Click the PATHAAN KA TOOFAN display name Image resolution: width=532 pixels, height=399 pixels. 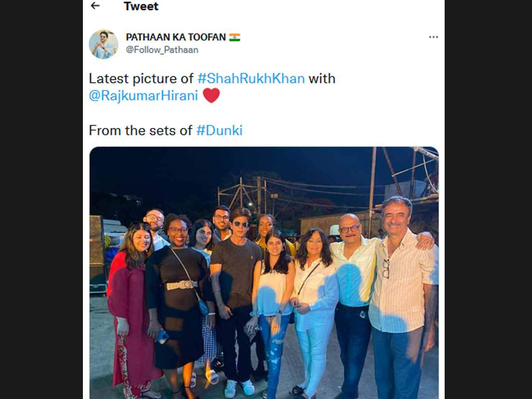pos(176,37)
